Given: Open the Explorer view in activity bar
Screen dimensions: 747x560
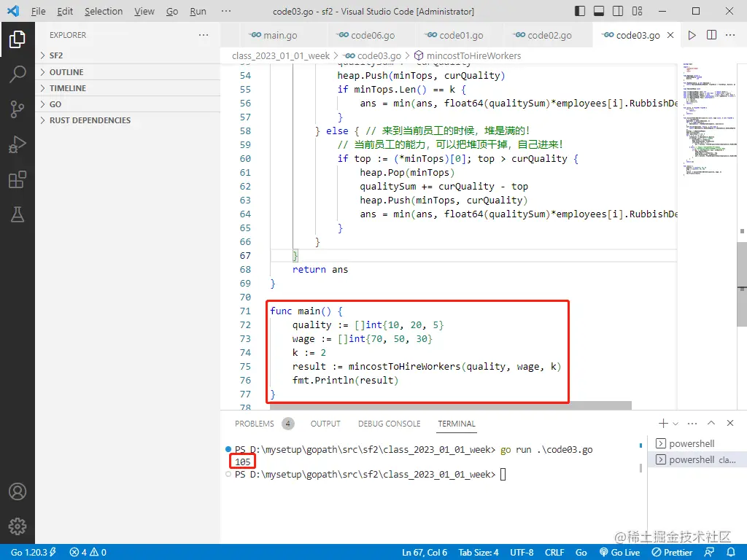Looking at the screenshot, I should (x=18, y=39).
